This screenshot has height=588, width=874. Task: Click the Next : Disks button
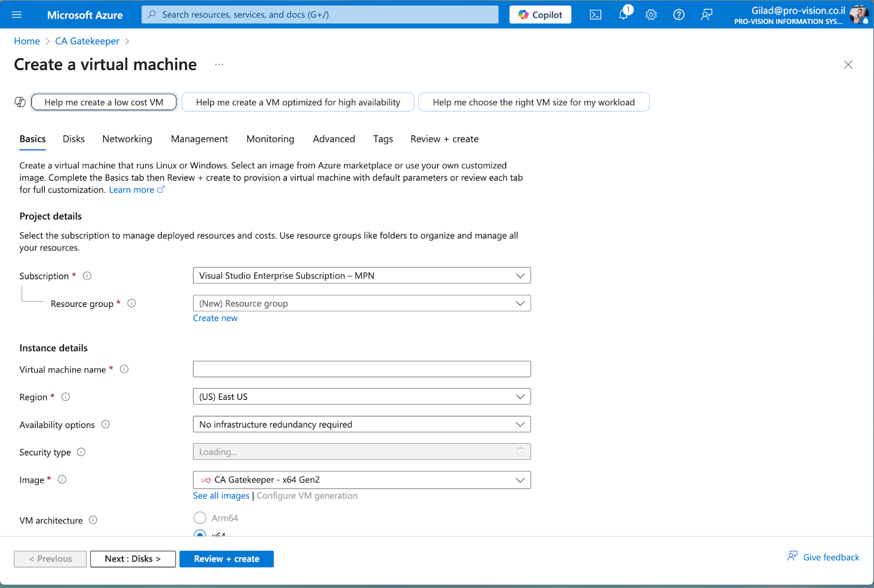133,559
